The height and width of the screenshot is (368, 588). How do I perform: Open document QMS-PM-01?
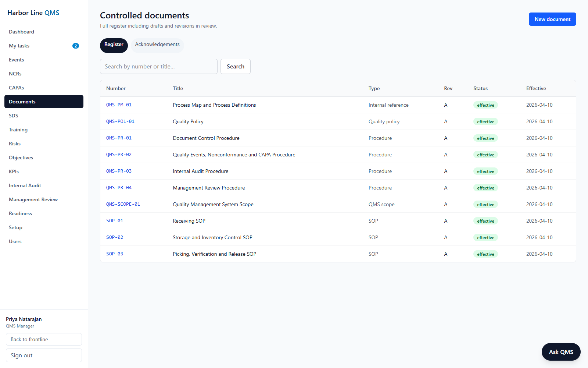119,105
